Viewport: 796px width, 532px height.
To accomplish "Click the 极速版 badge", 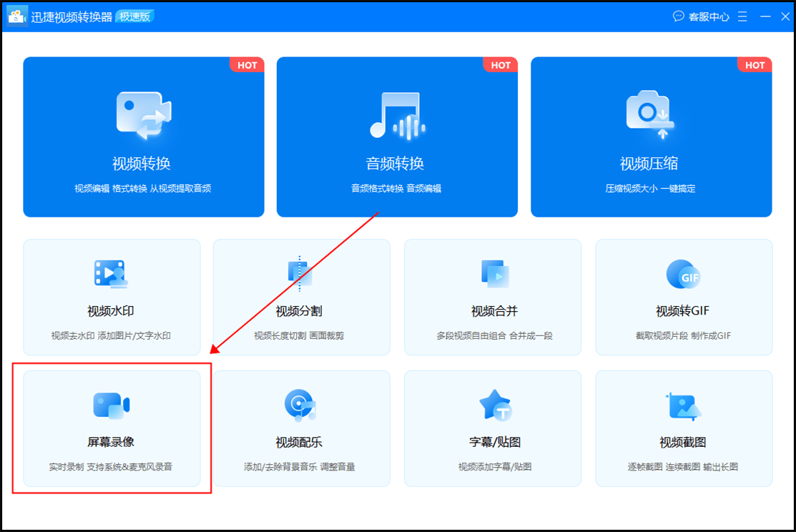I will point(134,16).
